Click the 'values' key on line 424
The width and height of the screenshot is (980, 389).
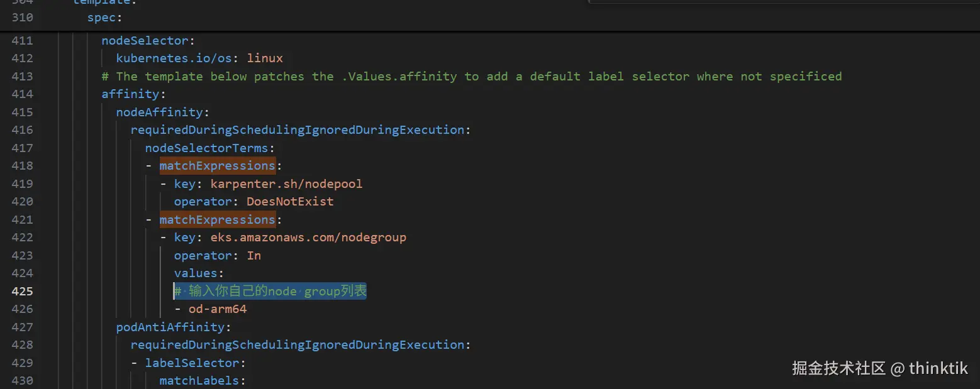coord(196,273)
